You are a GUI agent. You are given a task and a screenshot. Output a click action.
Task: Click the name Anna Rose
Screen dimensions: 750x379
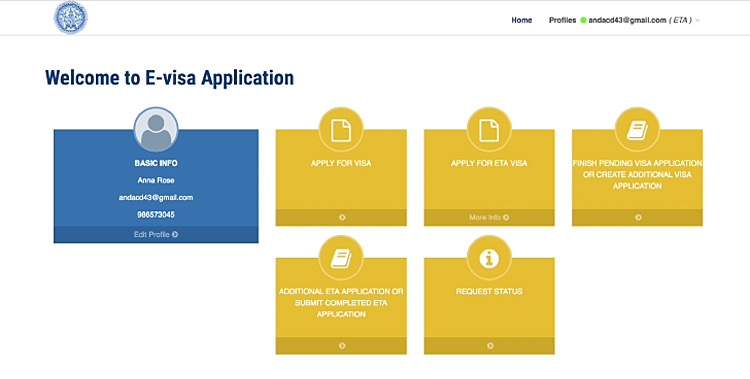[156, 180]
